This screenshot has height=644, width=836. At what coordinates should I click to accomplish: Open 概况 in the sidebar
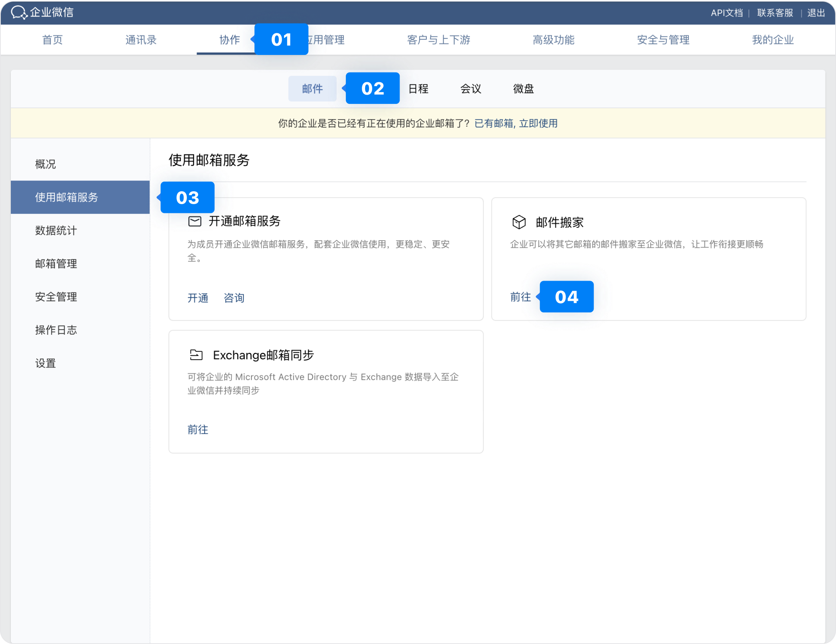pyautogui.click(x=45, y=164)
